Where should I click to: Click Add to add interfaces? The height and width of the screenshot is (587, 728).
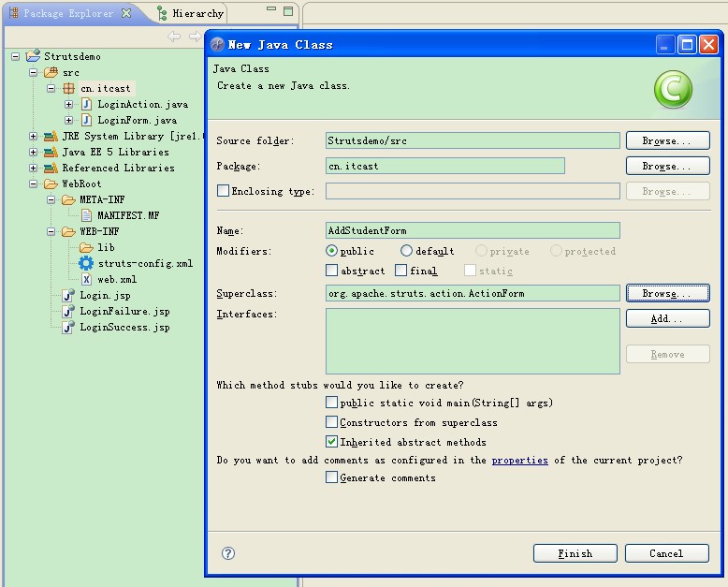point(667,318)
